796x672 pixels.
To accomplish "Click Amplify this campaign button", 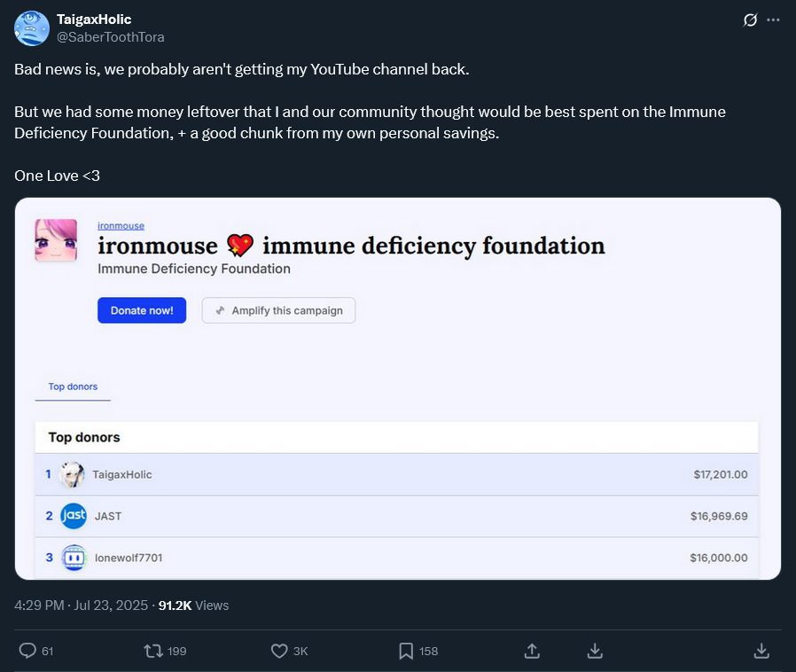I will pos(278,310).
